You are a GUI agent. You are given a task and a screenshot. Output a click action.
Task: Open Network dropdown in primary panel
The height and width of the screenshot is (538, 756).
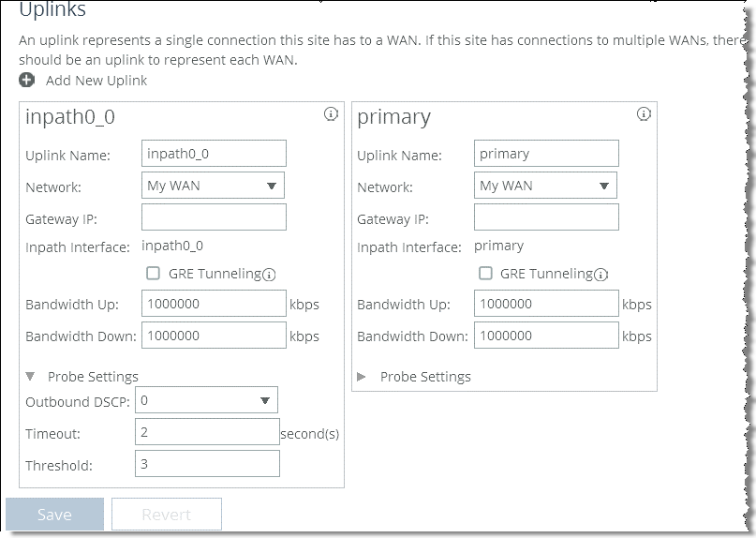click(545, 186)
